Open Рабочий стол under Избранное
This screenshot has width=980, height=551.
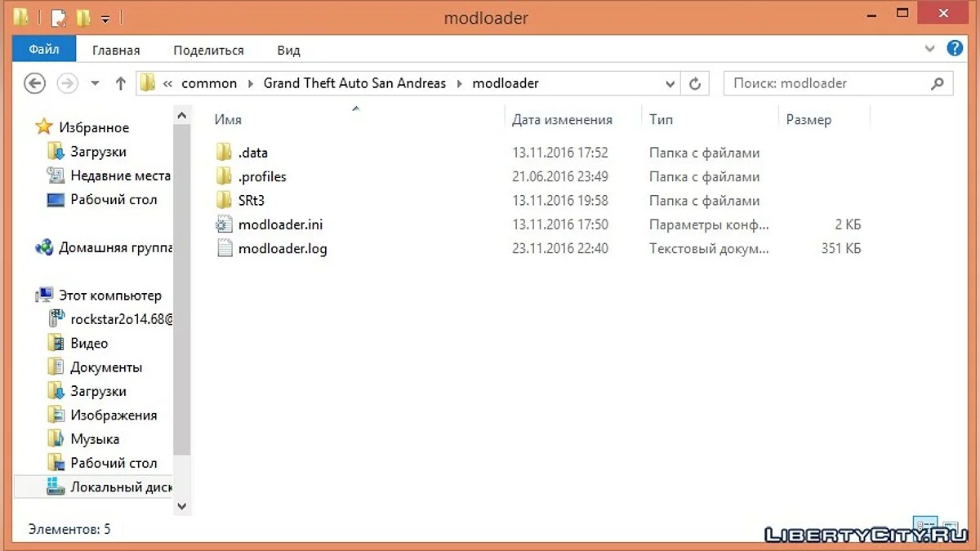click(x=114, y=199)
